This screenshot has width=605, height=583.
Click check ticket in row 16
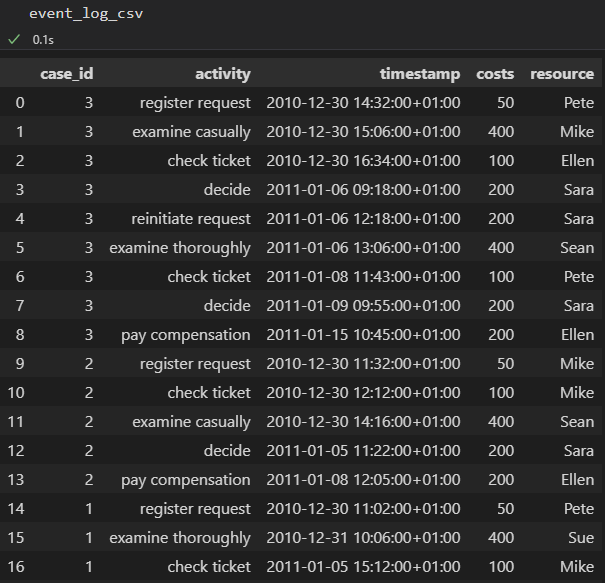click(x=209, y=567)
